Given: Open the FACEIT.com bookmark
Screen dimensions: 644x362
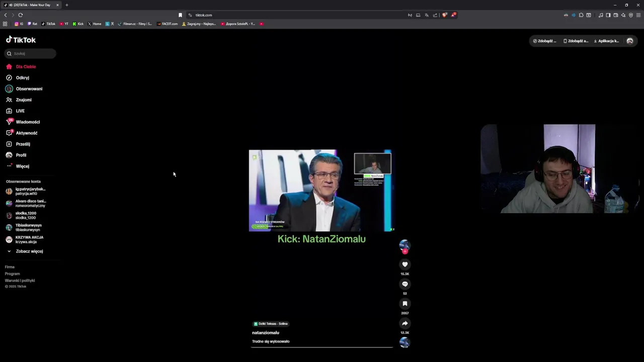Looking at the screenshot, I should click(167, 24).
